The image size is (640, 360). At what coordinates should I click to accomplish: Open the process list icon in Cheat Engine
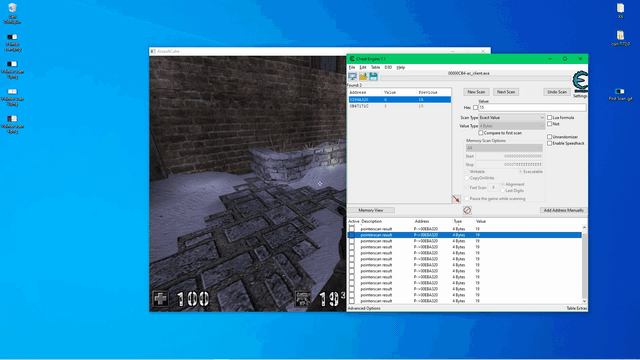[352, 76]
